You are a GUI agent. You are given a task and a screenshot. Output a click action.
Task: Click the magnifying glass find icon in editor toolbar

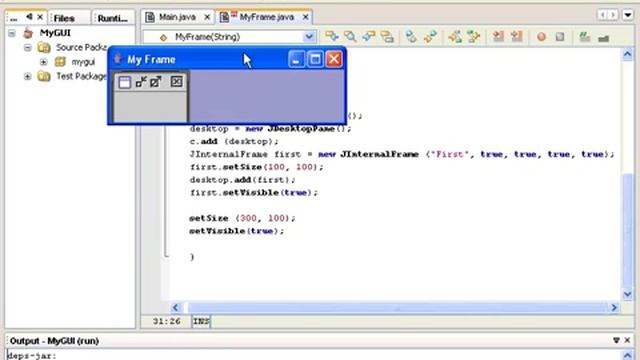click(350, 37)
